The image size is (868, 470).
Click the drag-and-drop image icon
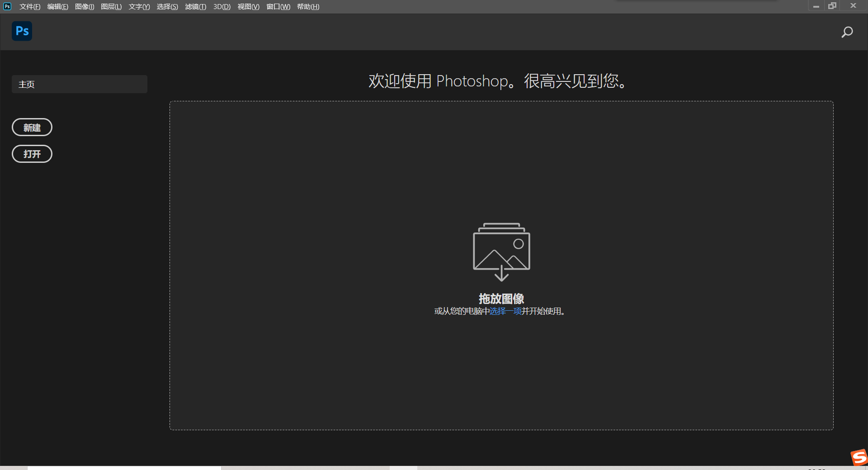click(501, 252)
